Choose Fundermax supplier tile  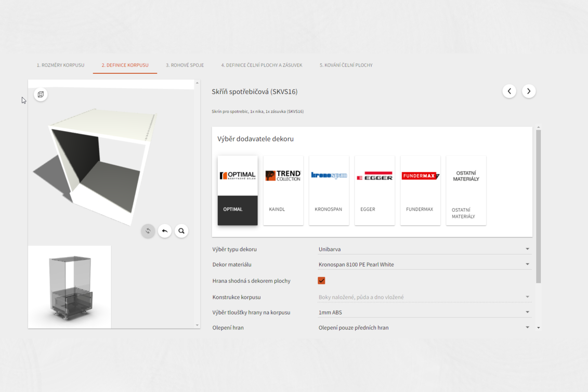(420, 190)
